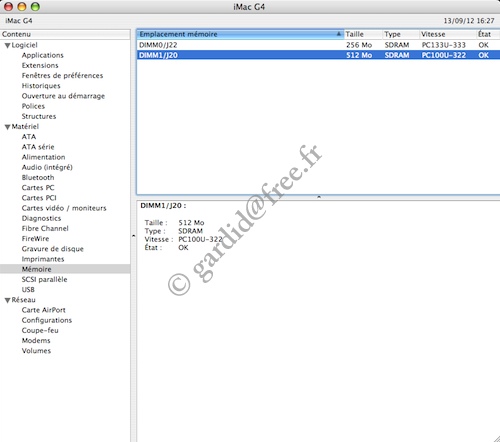Screen dimensions: 500x442
Task: Open Carte AirPort under Réseau
Action: (x=44, y=310)
